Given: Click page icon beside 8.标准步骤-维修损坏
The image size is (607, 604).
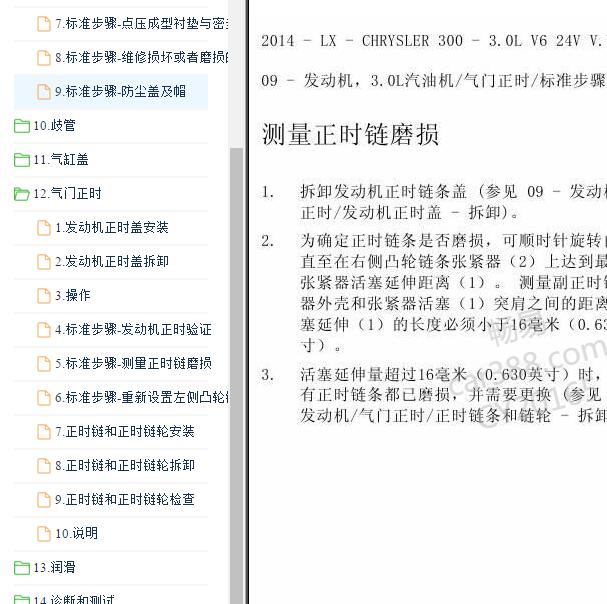Looking at the screenshot, I should (x=44, y=58).
